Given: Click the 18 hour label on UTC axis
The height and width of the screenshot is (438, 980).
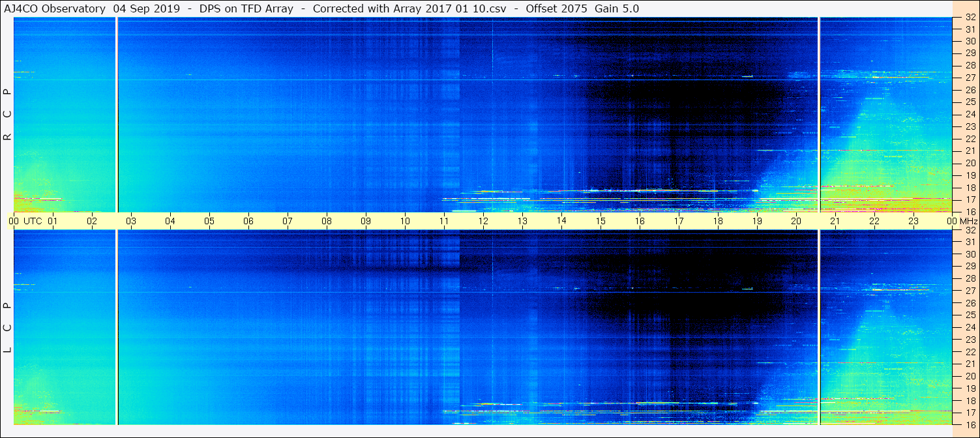Looking at the screenshot, I should (718, 221).
